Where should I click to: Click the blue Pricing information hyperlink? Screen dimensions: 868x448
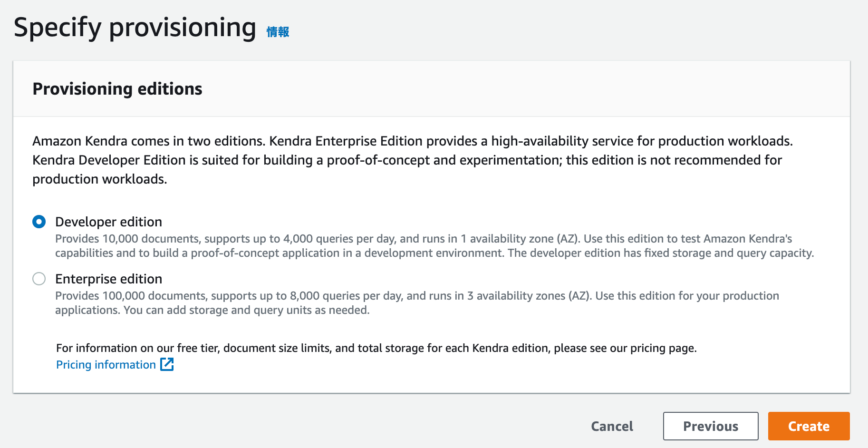click(105, 364)
